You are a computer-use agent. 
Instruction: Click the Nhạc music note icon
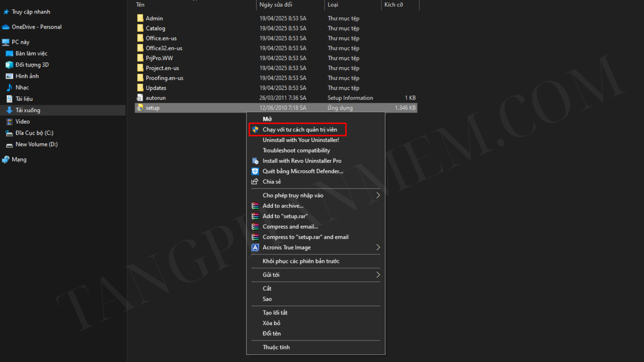coord(9,87)
